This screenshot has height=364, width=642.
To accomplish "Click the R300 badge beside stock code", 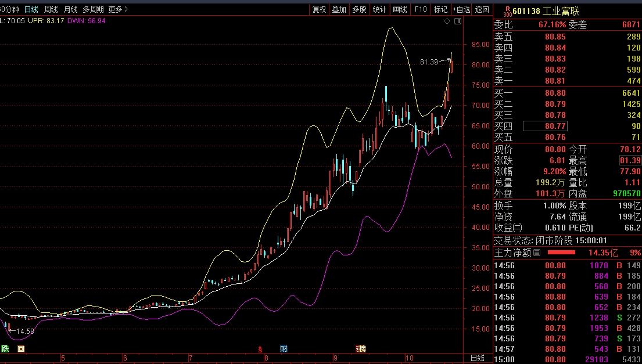I will [508, 12].
